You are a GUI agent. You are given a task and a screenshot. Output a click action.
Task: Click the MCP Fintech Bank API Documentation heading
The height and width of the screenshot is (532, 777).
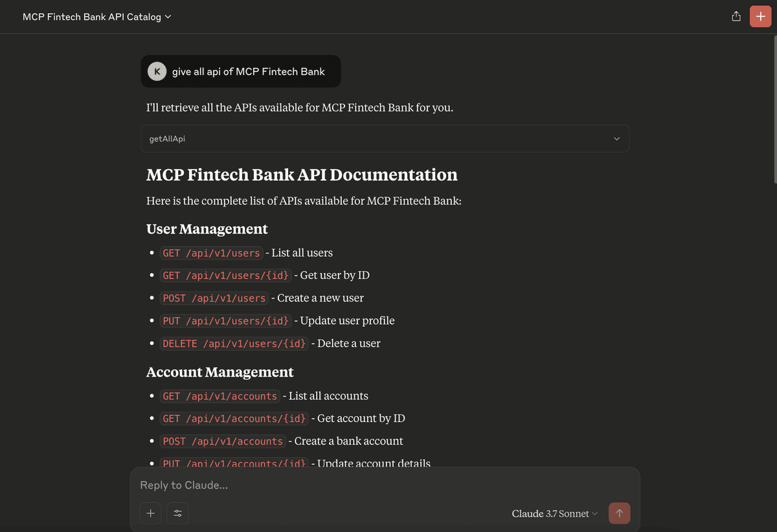302,175
